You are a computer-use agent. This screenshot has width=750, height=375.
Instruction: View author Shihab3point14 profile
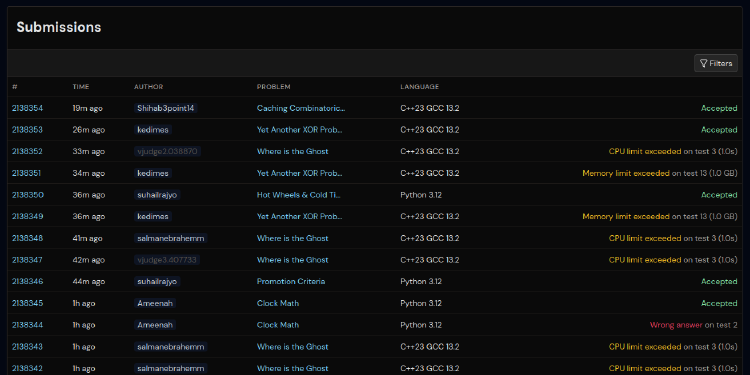(x=165, y=108)
